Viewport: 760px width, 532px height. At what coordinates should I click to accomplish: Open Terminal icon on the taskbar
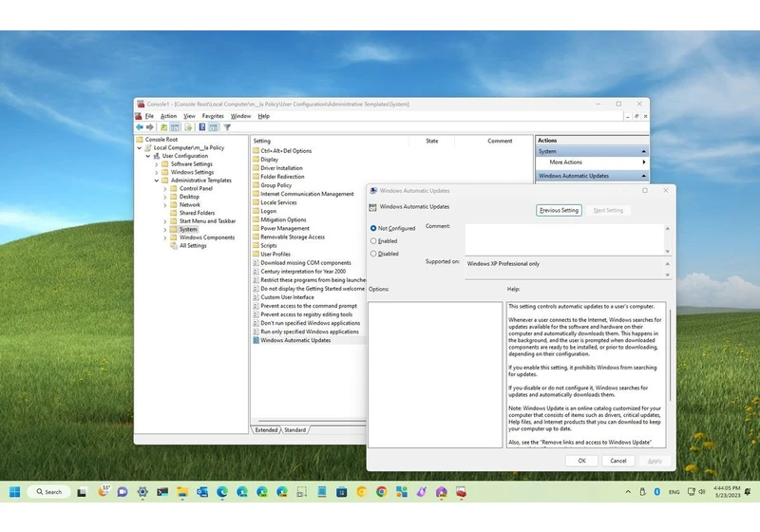click(162, 492)
